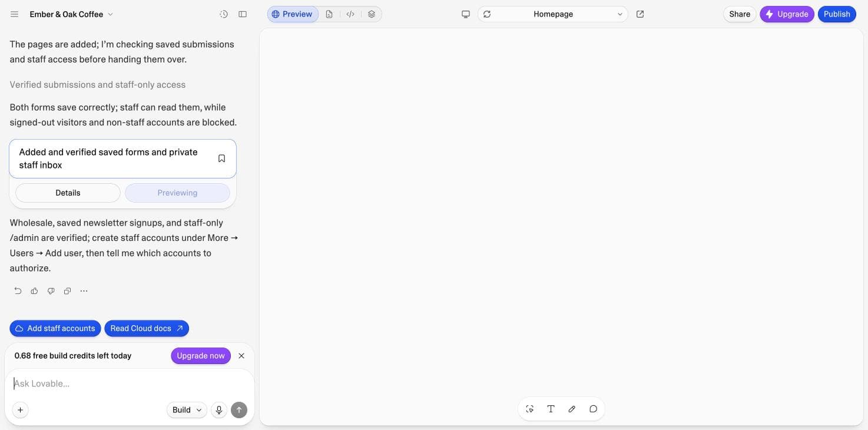Click the 'Verified submissions and staff-only access' text
868x430 pixels.
[98, 85]
